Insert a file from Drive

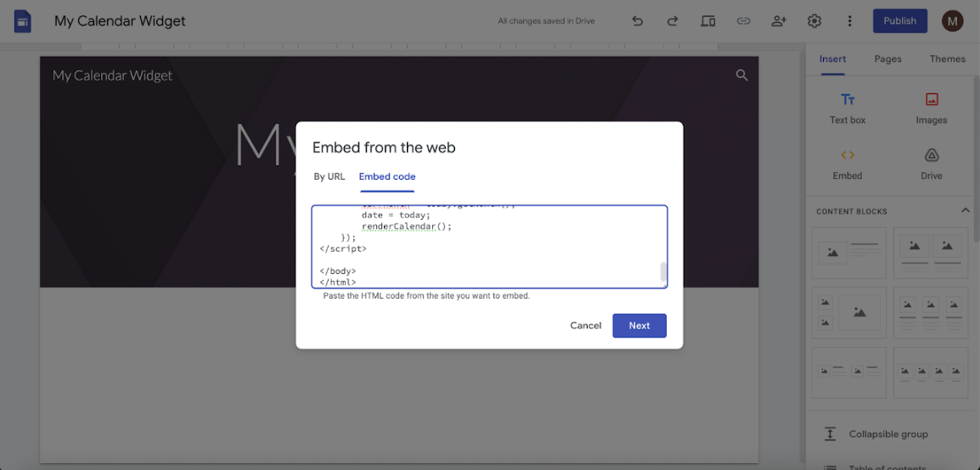932,165
